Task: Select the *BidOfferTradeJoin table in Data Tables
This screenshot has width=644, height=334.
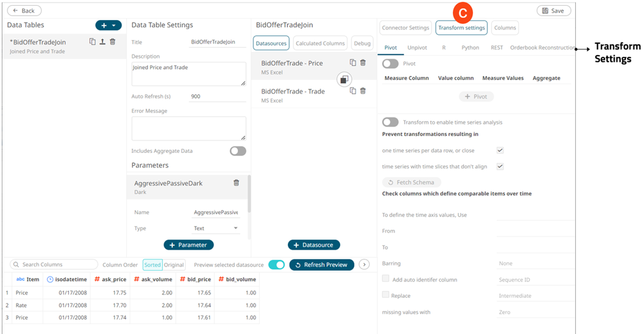Action: click(x=64, y=46)
